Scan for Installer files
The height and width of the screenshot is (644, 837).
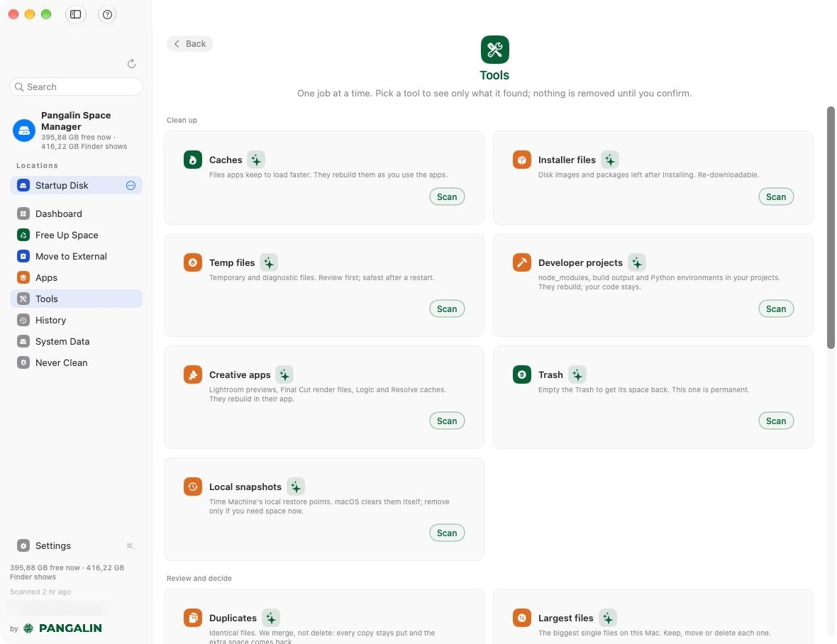coord(775,197)
